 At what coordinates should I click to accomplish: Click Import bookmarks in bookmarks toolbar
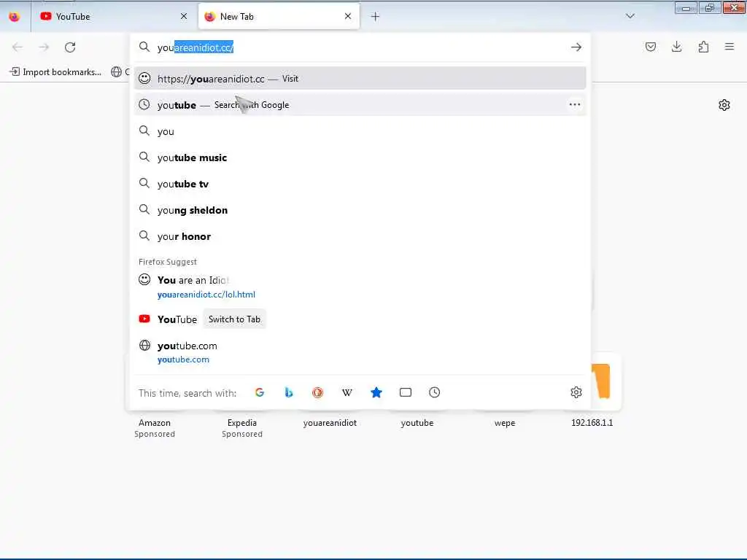click(55, 72)
